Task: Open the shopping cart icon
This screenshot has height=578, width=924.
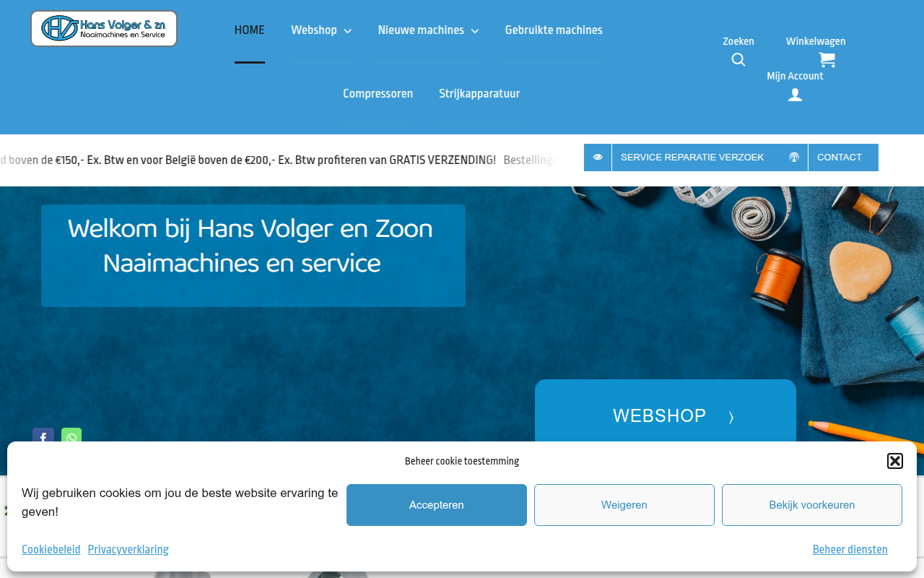Action: pos(827,60)
